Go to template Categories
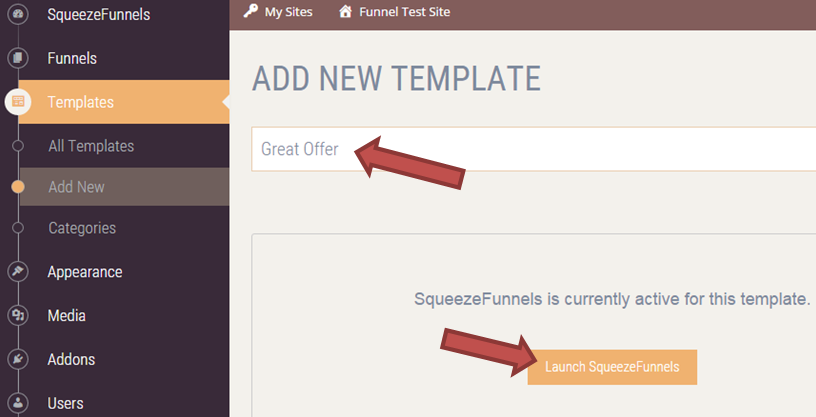The image size is (816, 417). coord(82,228)
